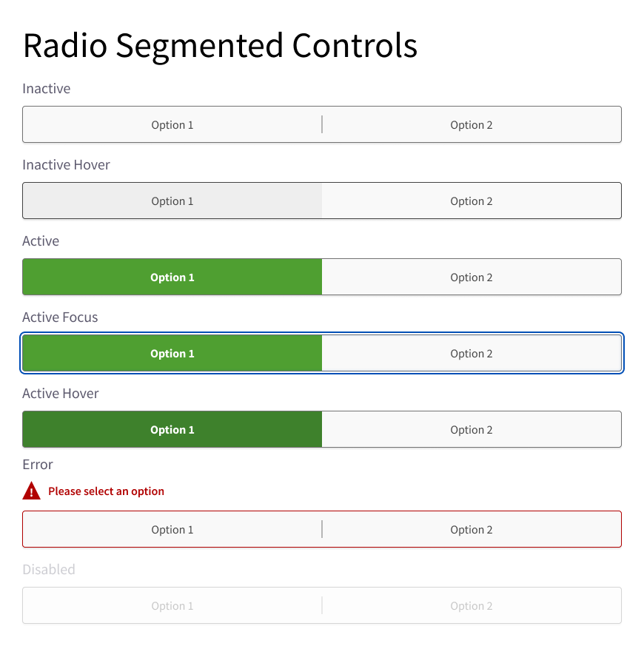Click the Active Focus section label
644x646 pixels.
tap(60, 317)
